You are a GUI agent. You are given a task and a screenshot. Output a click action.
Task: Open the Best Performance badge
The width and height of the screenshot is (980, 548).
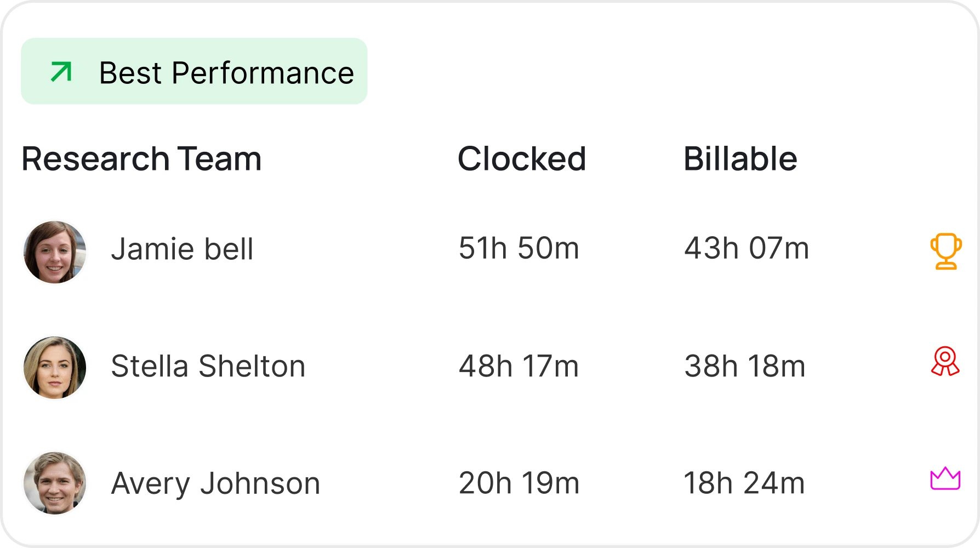(x=194, y=71)
